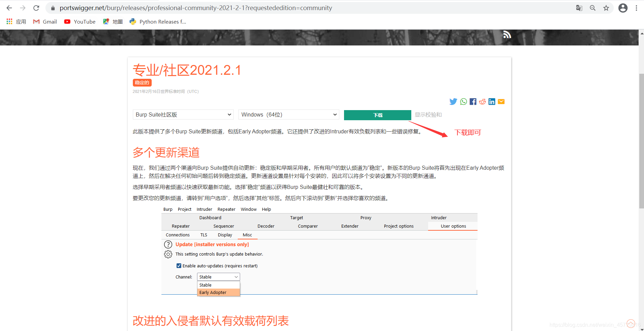Click the page heading 专业/社区2021.2.1
Image resolution: width=644 pixels, height=331 pixels.
[x=187, y=70]
